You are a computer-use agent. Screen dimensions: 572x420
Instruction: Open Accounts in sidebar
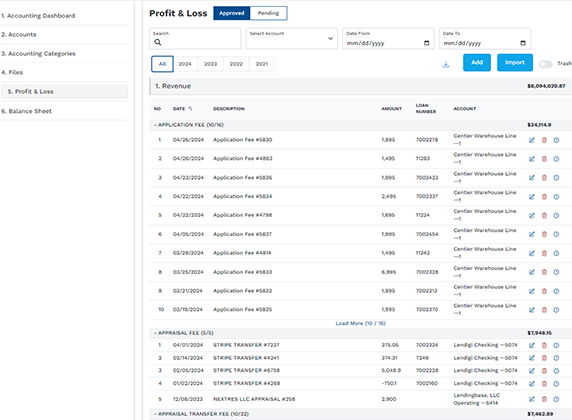(19, 34)
